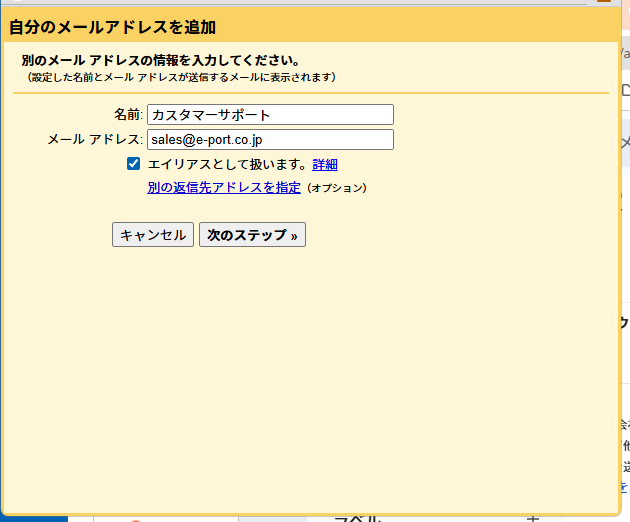Click the horizontal divider under the instructions
This screenshot has width=630, height=522.
tap(310, 93)
